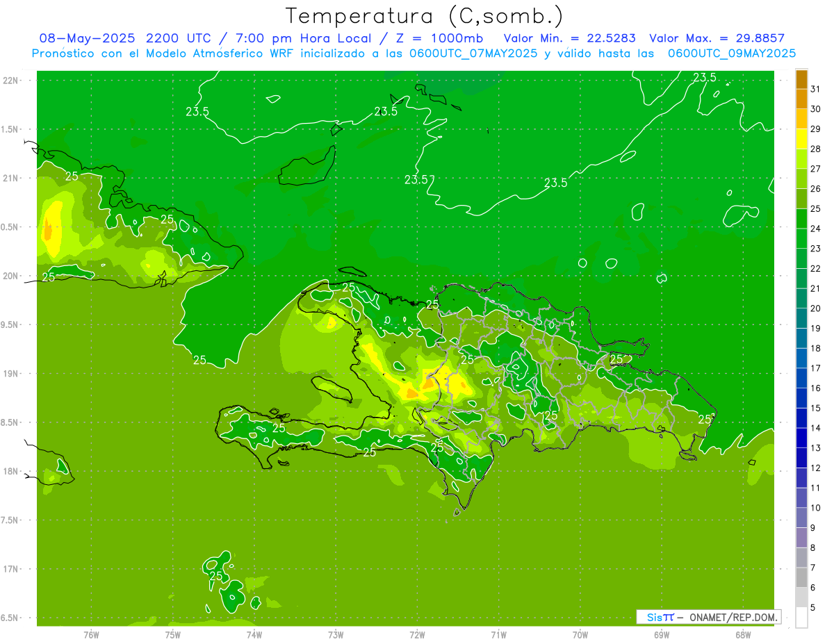Click the yellow legend swatch between 28 and 29
Image resolution: width=834 pixels, height=644 pixels.
pyautogui.click(x=801, y=139)
